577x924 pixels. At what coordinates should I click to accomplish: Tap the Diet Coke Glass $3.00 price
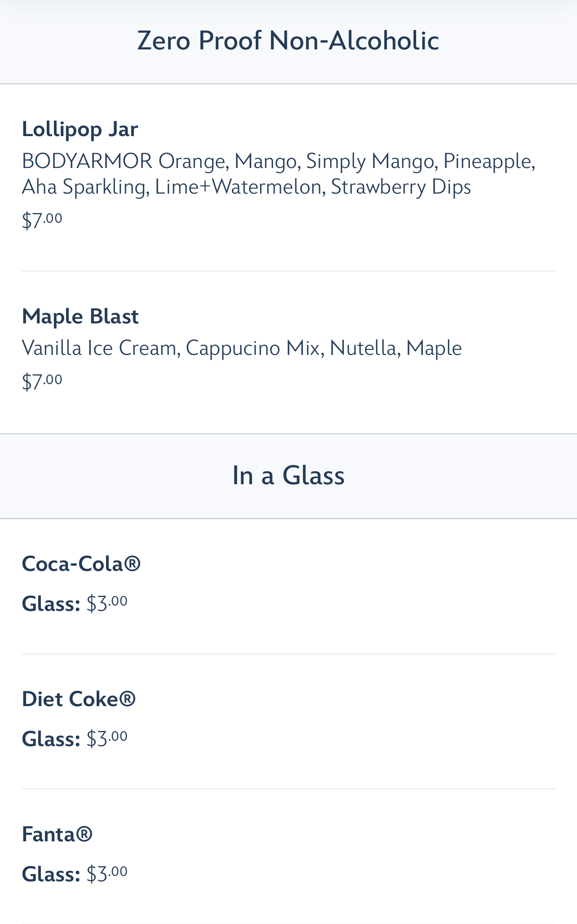pyautogui.click(x=107, y=738)
